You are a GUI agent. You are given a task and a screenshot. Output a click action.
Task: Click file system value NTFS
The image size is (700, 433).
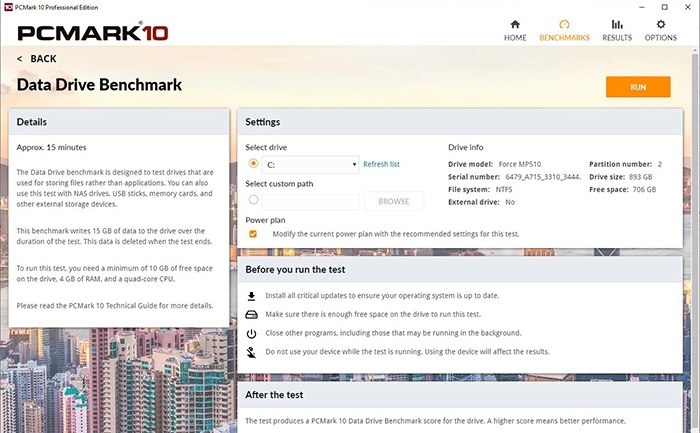[x=504, y=189]
